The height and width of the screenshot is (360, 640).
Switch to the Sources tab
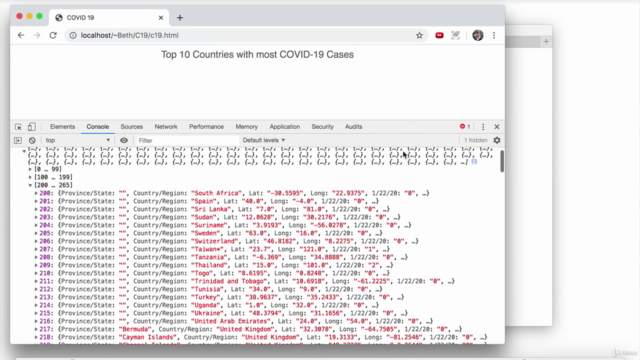[131, 127]
